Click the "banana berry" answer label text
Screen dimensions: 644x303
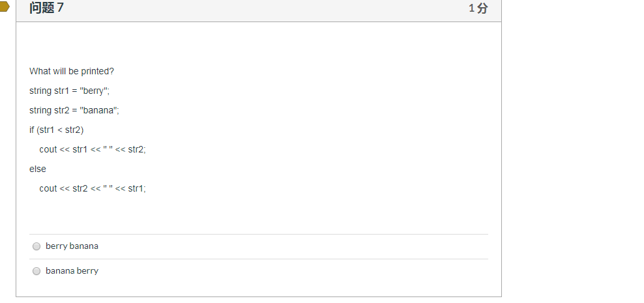pos(72,270)
